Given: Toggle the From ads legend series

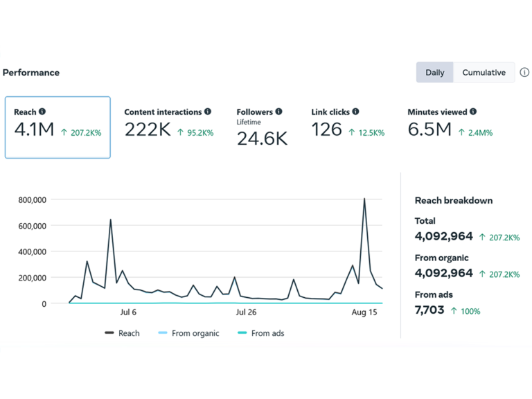Looking at the screenshot, I should tap(260, 333).
